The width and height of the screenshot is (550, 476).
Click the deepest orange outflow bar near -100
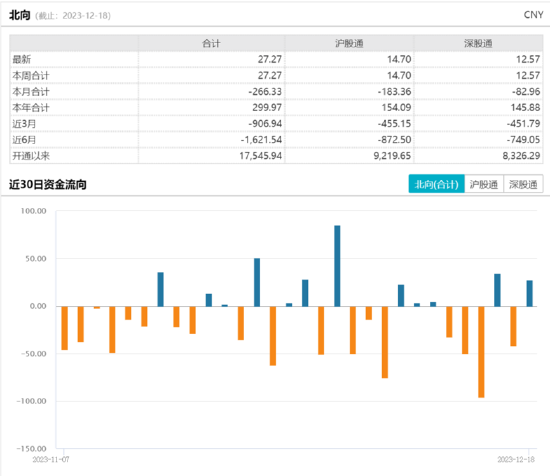point(481,352)
